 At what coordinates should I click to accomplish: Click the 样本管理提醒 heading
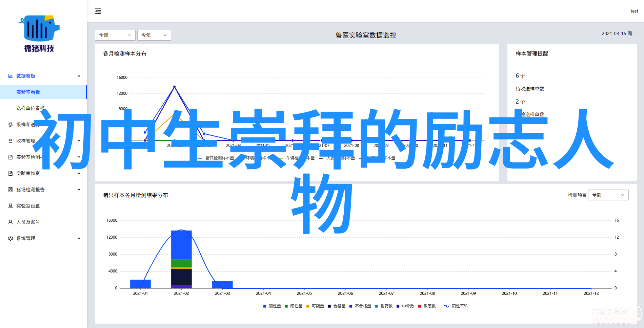[532, 53]
